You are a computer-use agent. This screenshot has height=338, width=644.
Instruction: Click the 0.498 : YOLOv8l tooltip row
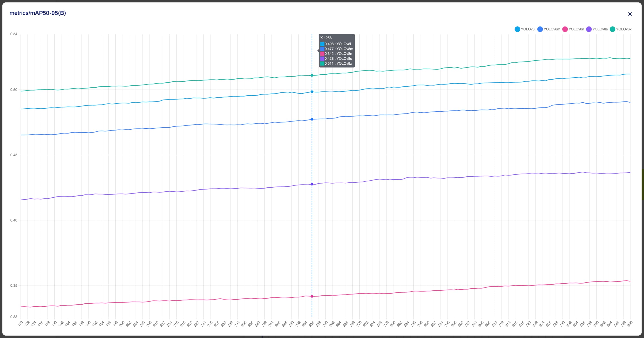(337, 44)
